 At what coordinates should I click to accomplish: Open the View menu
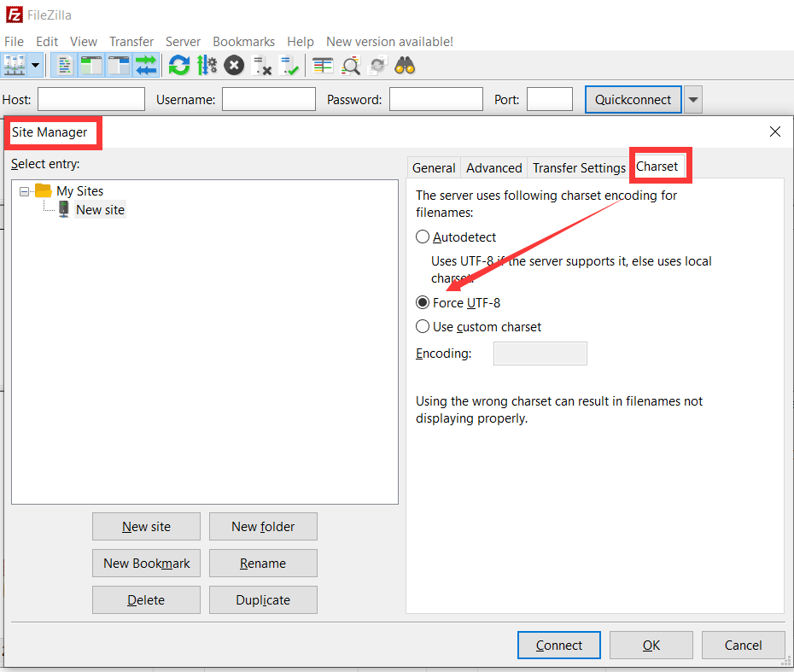tap(84, 42)
